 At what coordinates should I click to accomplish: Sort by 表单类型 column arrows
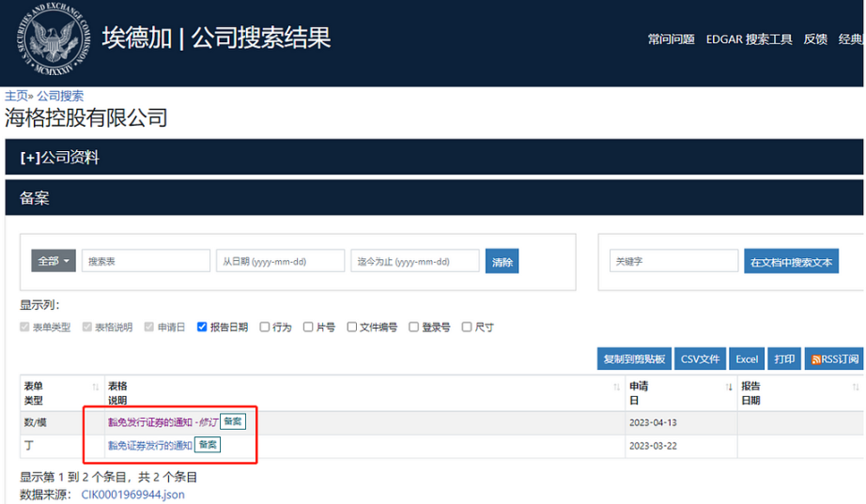point(95,387)
